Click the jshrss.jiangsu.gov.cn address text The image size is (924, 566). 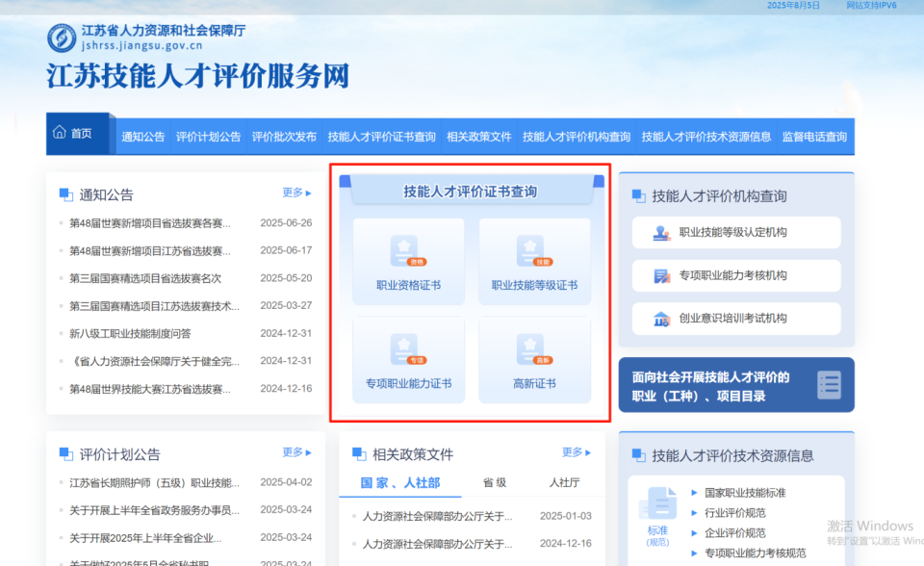[x=141, y=45]
